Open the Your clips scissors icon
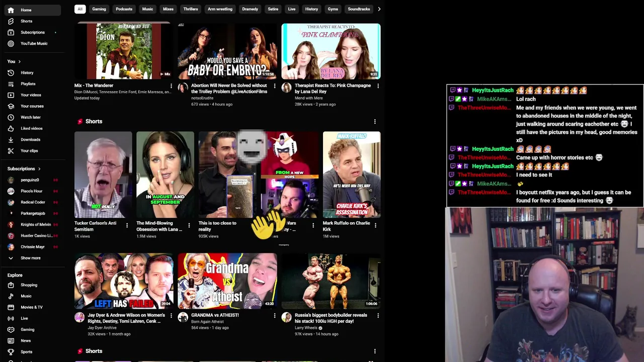Screen dimensions: 644x362 pos(11,151)
